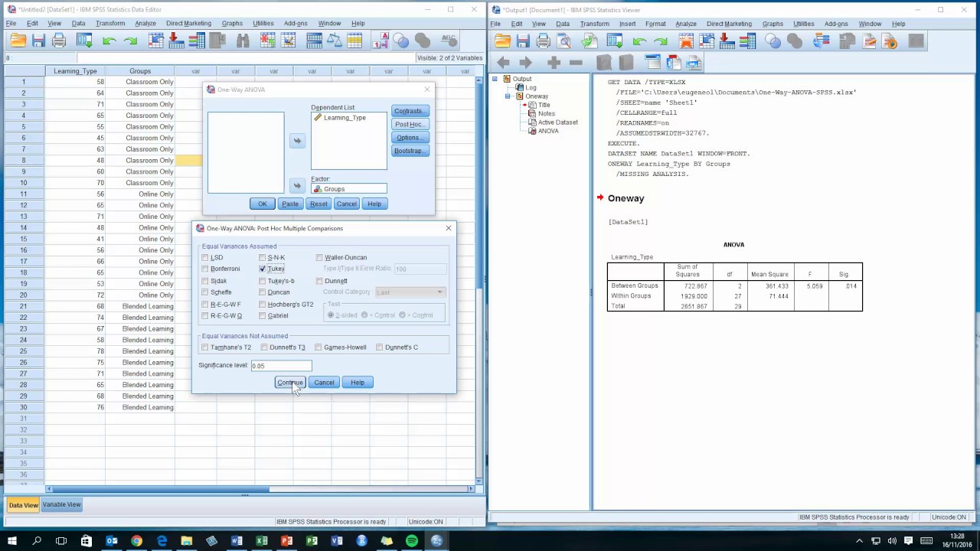Open Google Chrome from the taskbar
Image resolution: width=980 pixels, height=551 pixels.
click(136, 541)
